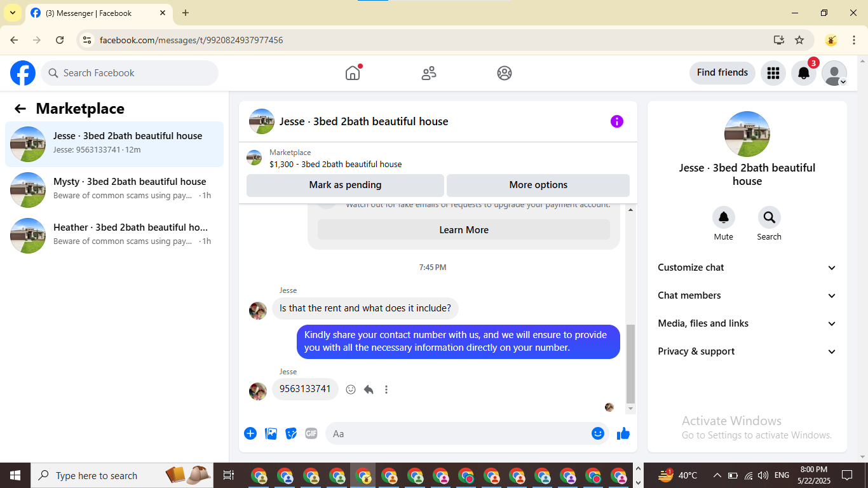Open the $1,300 Marketplace listing link
Screen dimensions: 868x488
(x=336, y=164)
